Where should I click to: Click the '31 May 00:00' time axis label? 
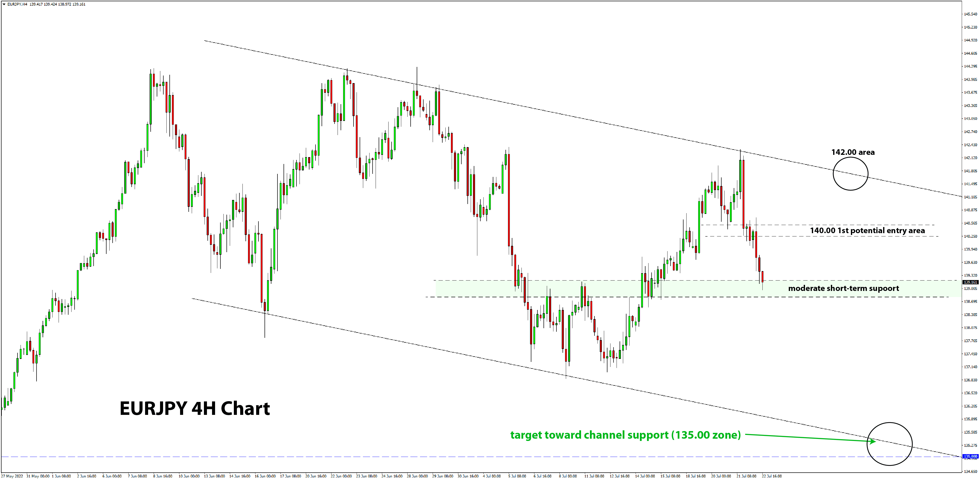click(x=38, y=476)
